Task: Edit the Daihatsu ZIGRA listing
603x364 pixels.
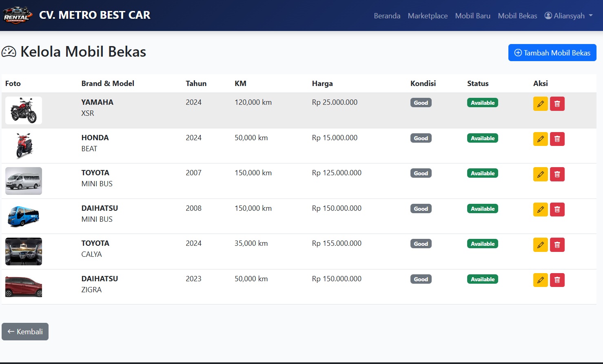Action: pos(540,280)
